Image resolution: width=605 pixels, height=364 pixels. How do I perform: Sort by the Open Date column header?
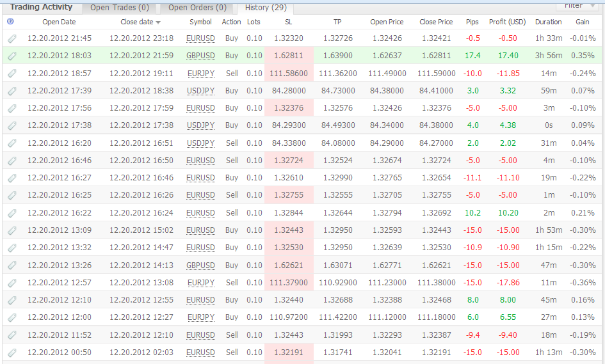[x=59, y=22]
